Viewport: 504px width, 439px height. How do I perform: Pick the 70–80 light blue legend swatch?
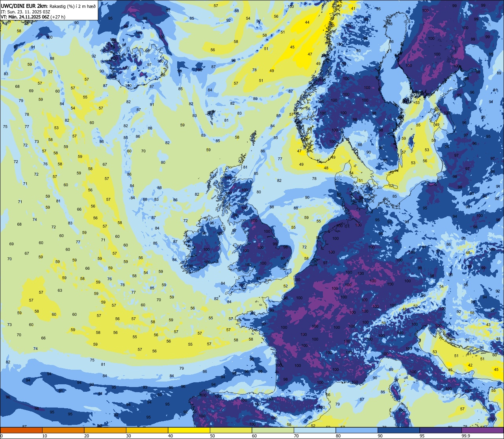click(315, 430)
